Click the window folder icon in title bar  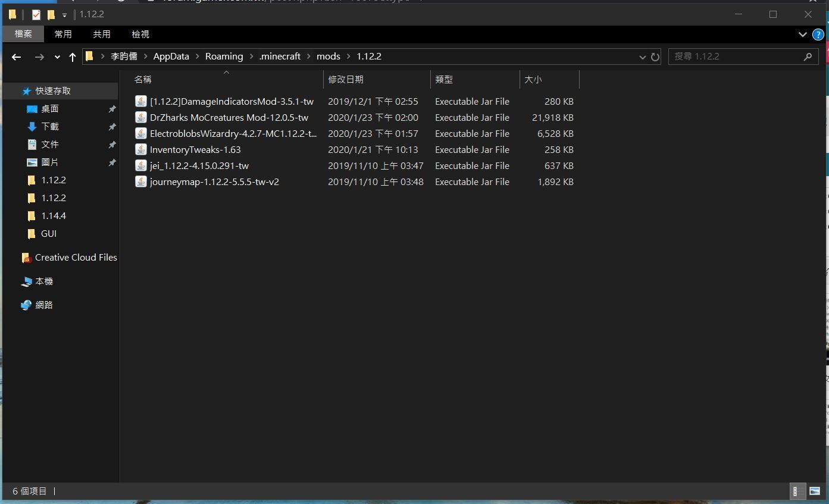click(x=12, y=14)
